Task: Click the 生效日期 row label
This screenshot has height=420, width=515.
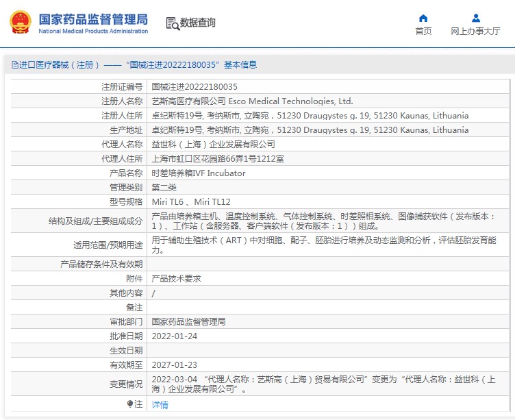Action: (x=126, y=351)
